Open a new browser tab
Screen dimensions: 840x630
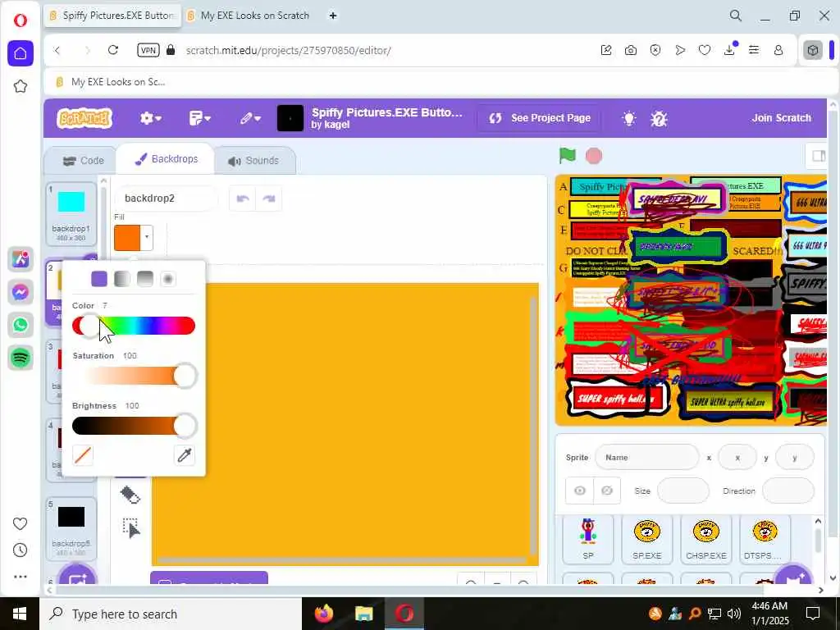333,16
